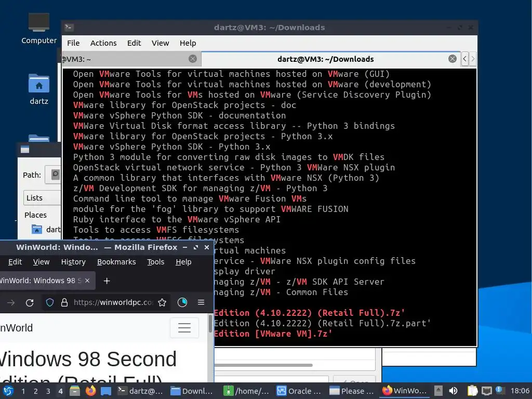This screenshot has height=399, width=532.
Task: Open the dartz home folder desktop icon
Action: (38, 89)
